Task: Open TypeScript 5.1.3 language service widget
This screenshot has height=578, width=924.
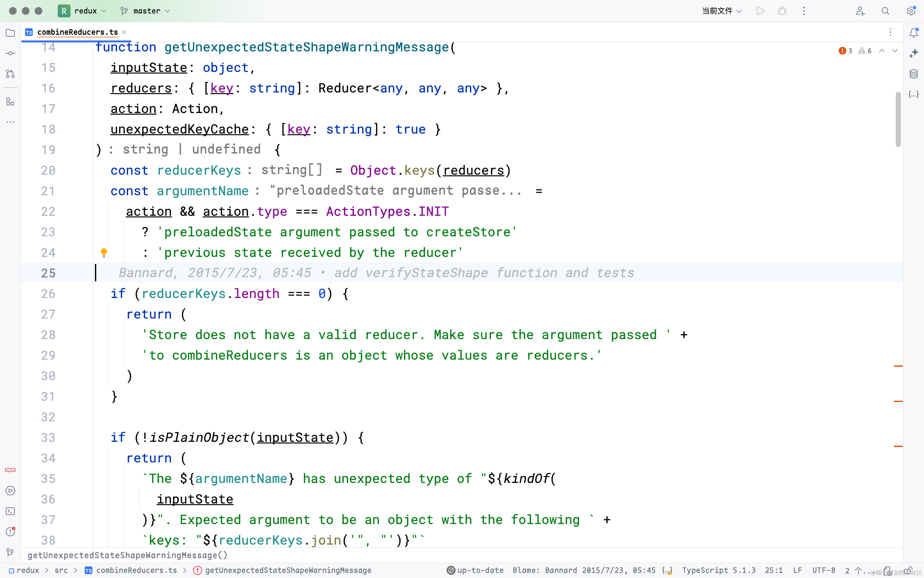Action: click(x=719, y=570)
